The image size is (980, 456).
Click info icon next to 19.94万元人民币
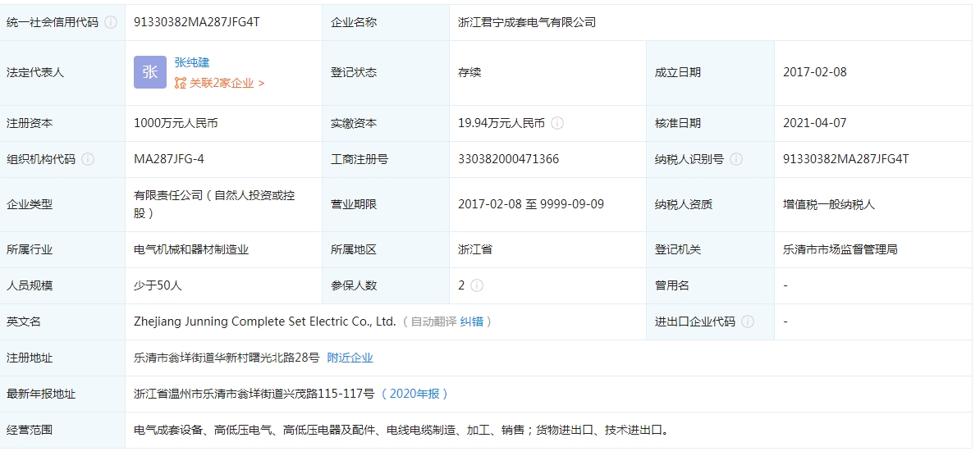click(x=557, y=123)
